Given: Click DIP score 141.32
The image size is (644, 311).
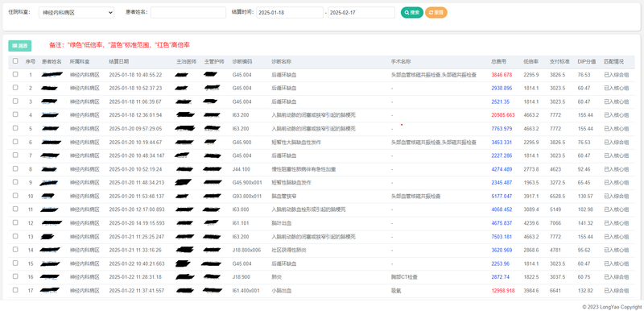Looking at the screenshot, I should 585,223.
